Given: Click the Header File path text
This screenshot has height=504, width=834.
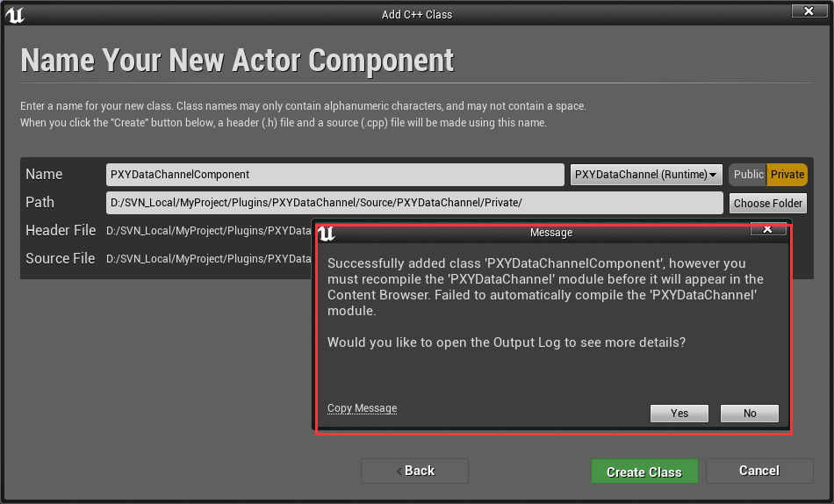Looking at the screenshot, I should coord(209,231).
